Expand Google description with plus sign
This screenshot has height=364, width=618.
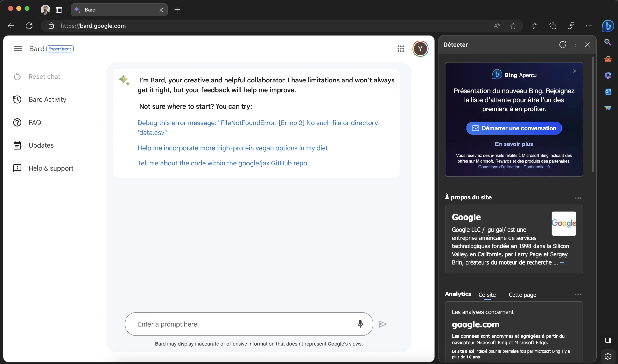click(x=562, y=263)
